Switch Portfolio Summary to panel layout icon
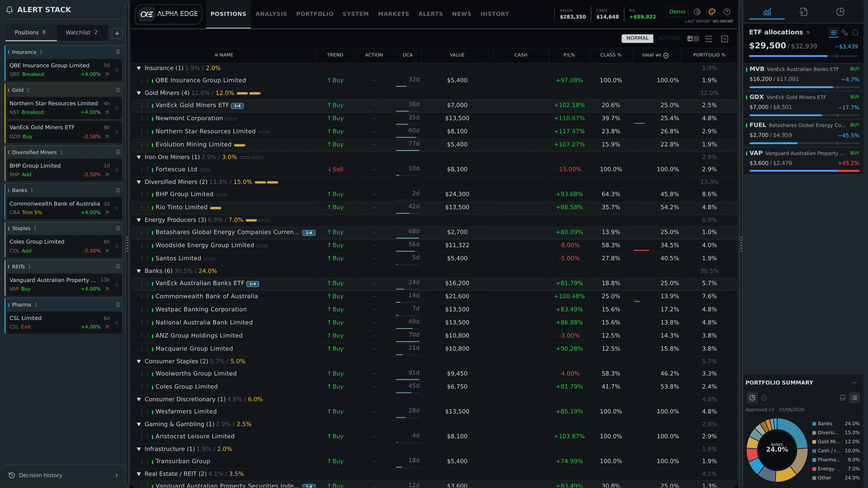The height and width of the screenshot is (488, 868). coord(842,398)
